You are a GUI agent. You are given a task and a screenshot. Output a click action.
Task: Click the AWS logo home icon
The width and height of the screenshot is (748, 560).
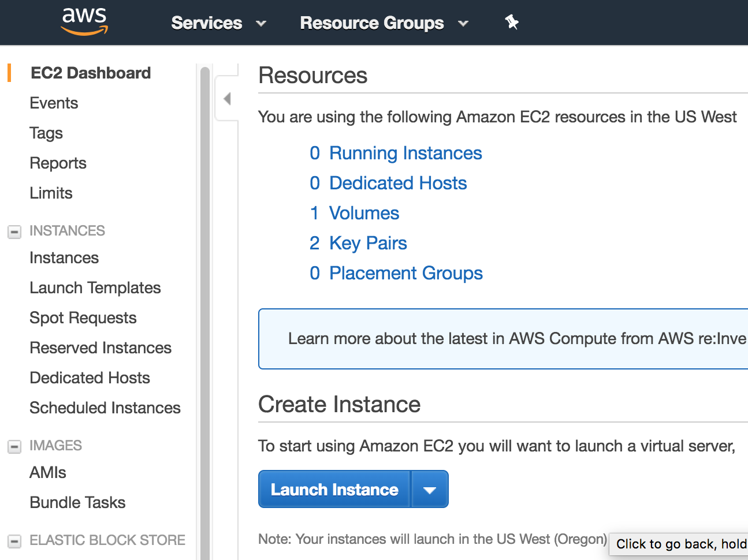point(85,22)
